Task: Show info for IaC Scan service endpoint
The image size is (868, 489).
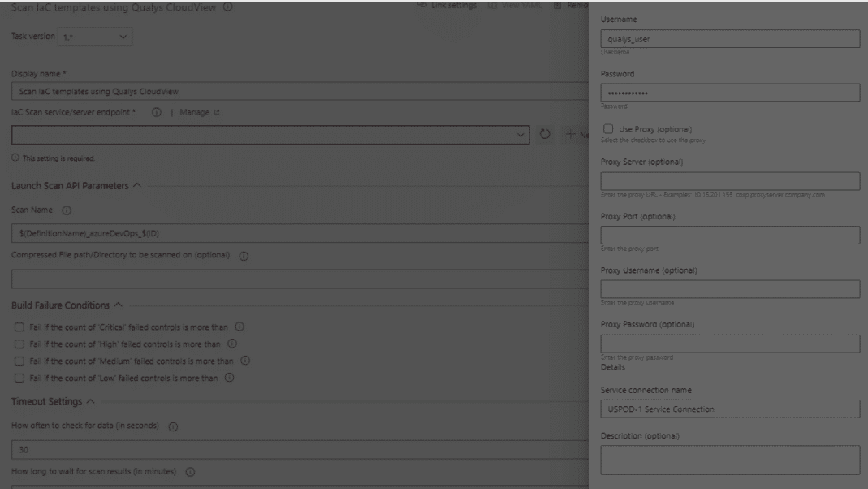Action: pos(157,112)
